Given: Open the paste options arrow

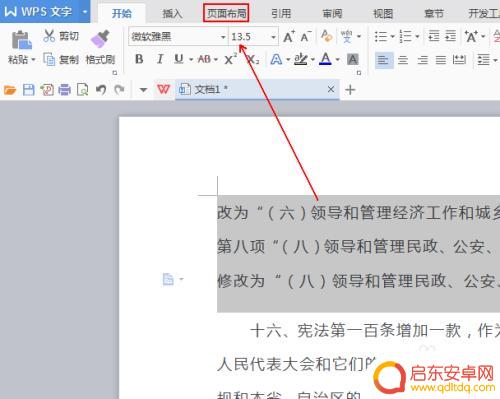Looking at the screenshot, I should [x=33, y=60].
